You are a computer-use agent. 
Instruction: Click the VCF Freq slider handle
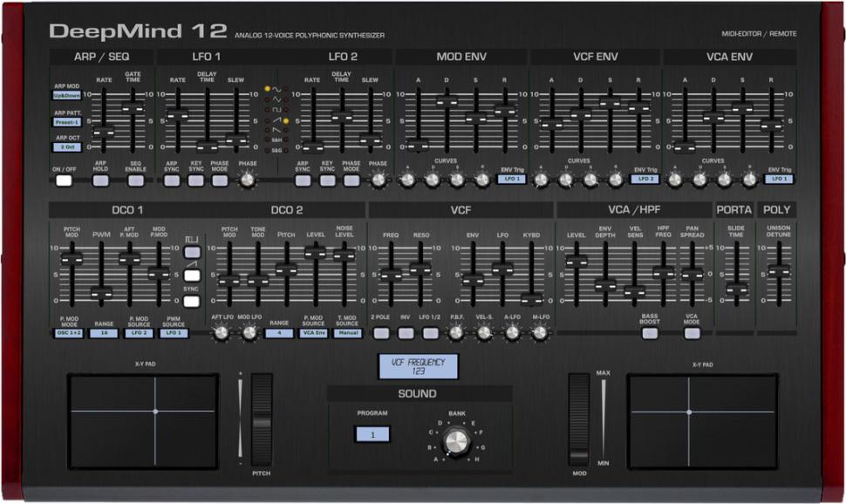[391, 275]
